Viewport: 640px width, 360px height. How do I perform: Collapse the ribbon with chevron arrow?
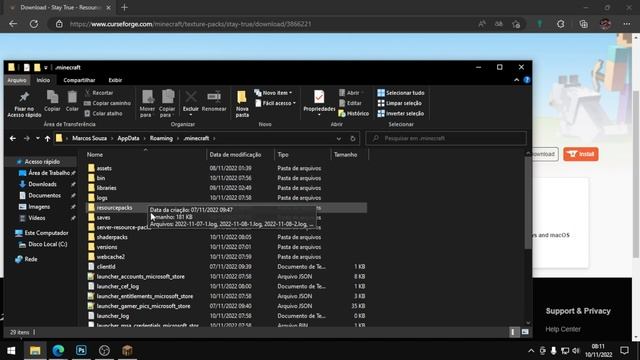517,80
